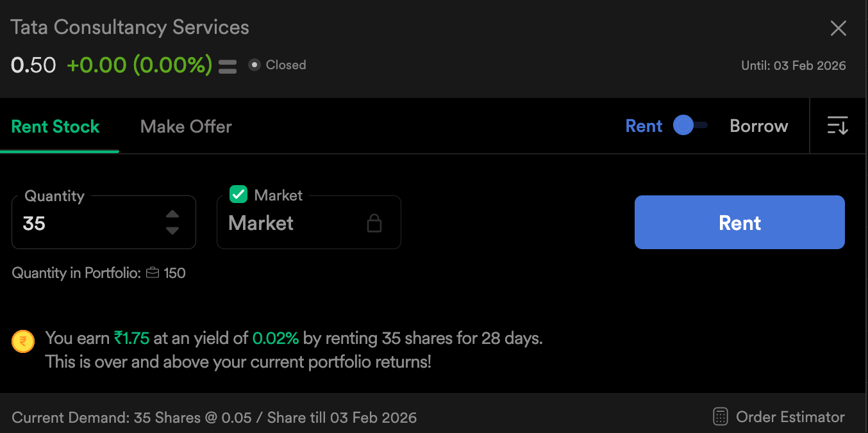Click the portfolio briefcase icon
The image size is (868, 433).
[x=153, y=274]
